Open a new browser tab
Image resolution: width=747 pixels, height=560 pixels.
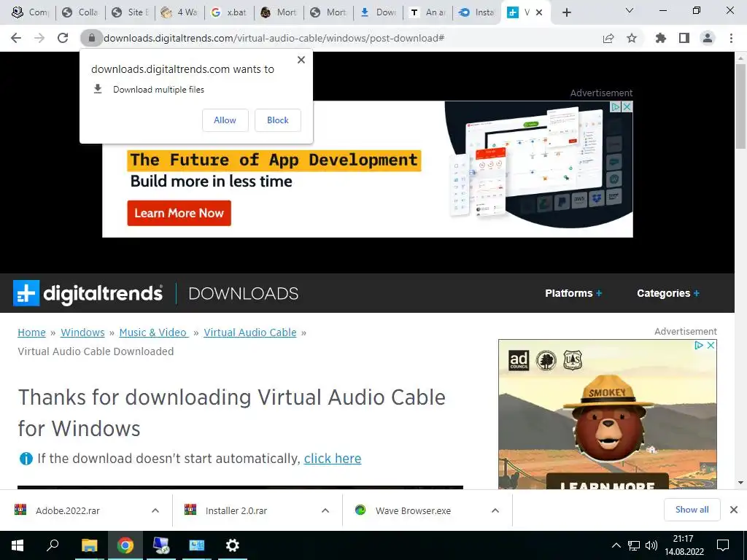(x=566, y=13)
